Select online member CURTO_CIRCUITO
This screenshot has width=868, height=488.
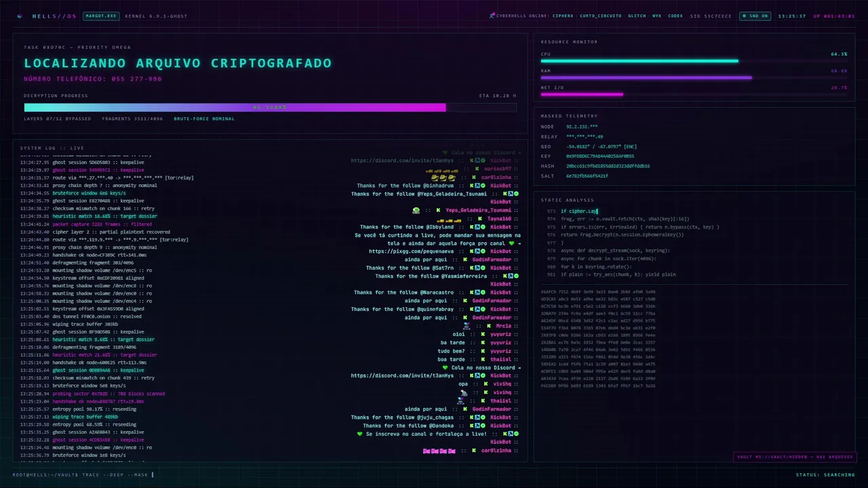[x=601, y=16]
